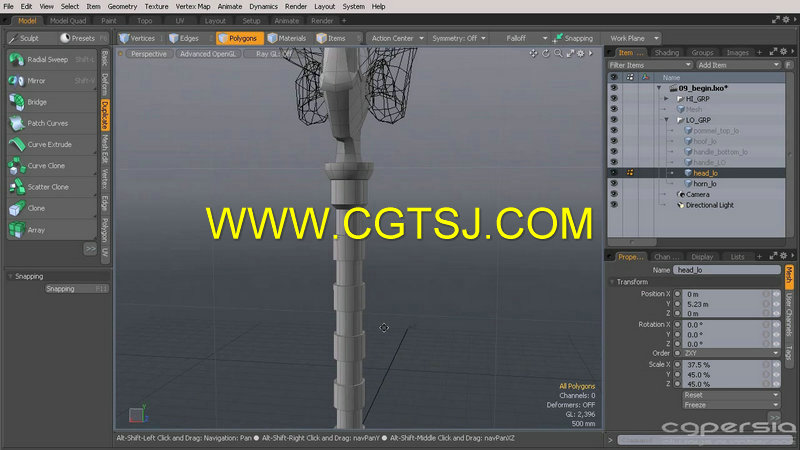
Task: Click the viewport zoom magnifier icon
Action: tap(558, 54)
